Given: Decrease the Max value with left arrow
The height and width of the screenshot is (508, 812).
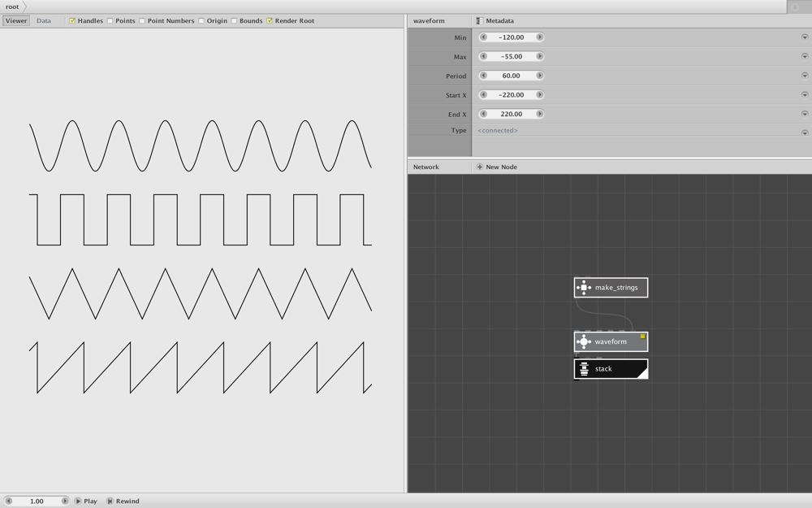Looking at the screenshot, I should (483, 57).
